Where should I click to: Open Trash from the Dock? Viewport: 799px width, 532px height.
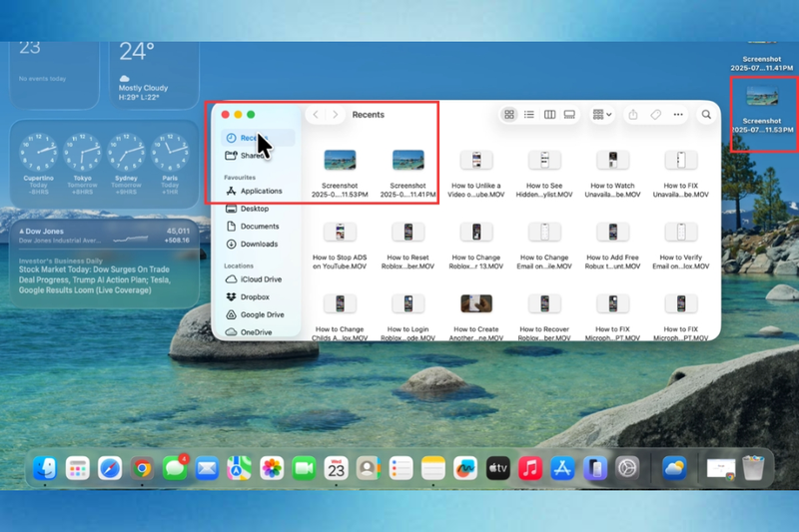(753, 468)
